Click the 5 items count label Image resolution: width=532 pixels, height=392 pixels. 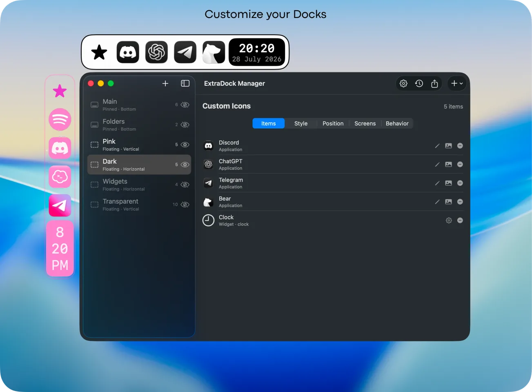453,107
